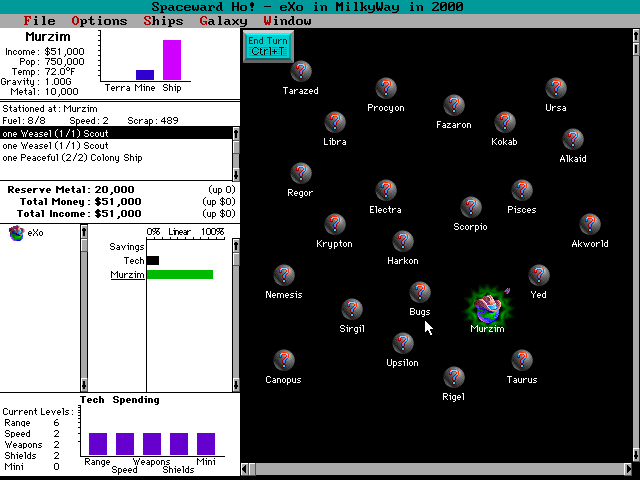Select the unexplored planet Regor
The width and height of the screenshot is (640, 480).
[301, 173]
